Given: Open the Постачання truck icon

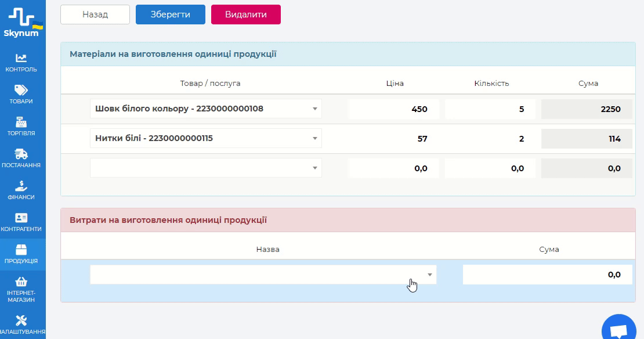Looking at the screenshot, I should (x=21, y=154).
